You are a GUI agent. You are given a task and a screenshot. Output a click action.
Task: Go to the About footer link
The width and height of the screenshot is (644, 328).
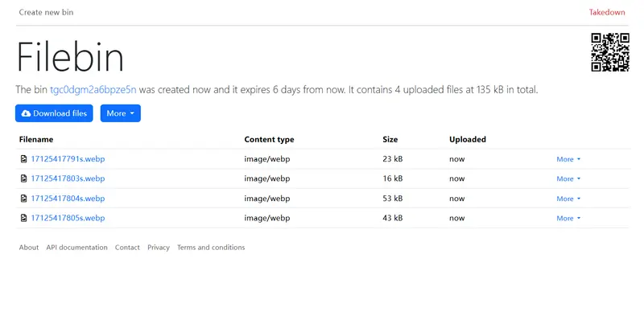pyautogui.click(x=29, y=248)
